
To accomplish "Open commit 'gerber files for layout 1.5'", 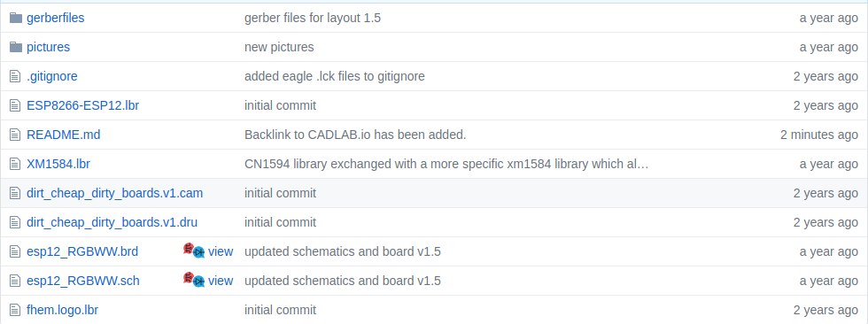I will 312,19.
